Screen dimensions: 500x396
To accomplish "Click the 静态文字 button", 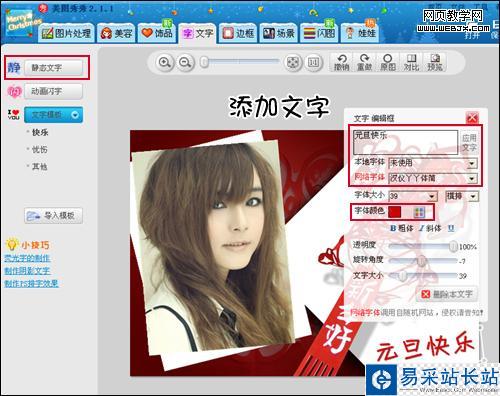I will (x=53, y=68).
